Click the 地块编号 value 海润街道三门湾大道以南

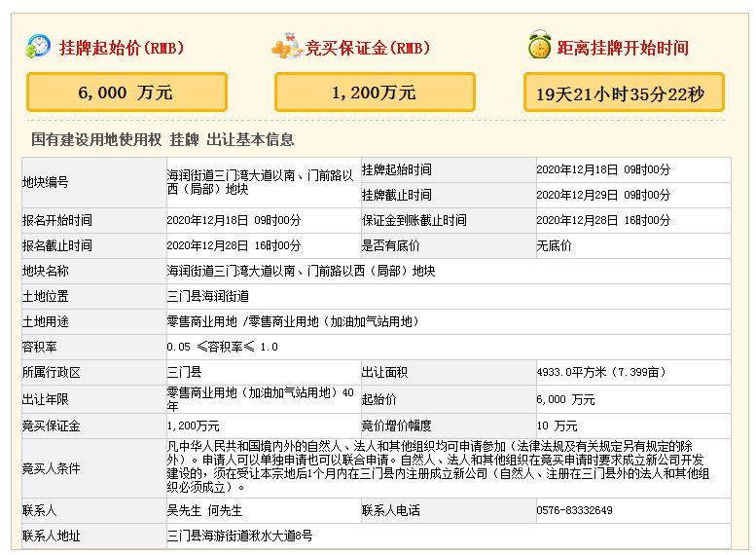pyautogui.click(x=261, y=182)
